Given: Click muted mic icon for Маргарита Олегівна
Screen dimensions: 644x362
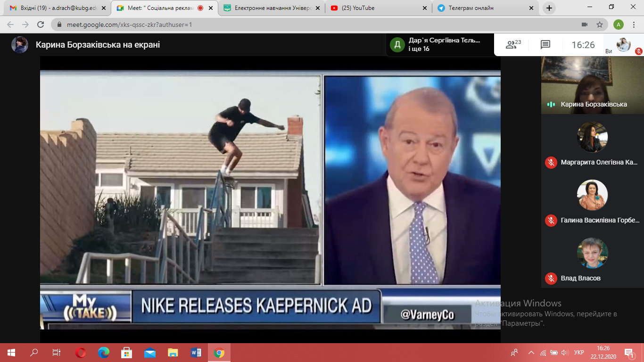Looking at the screenshot, I should pyautogui.click(x=551, y=162).
